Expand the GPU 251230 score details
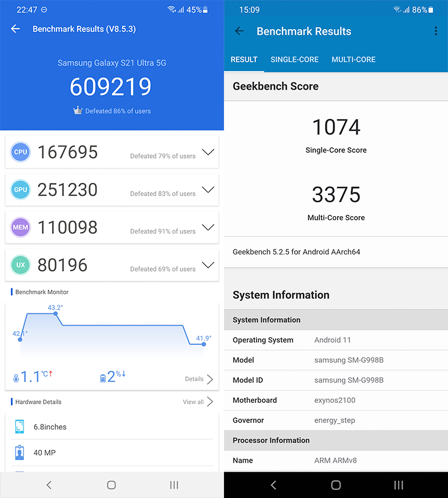Screen dimensions: 448x498 coord(208,189)
